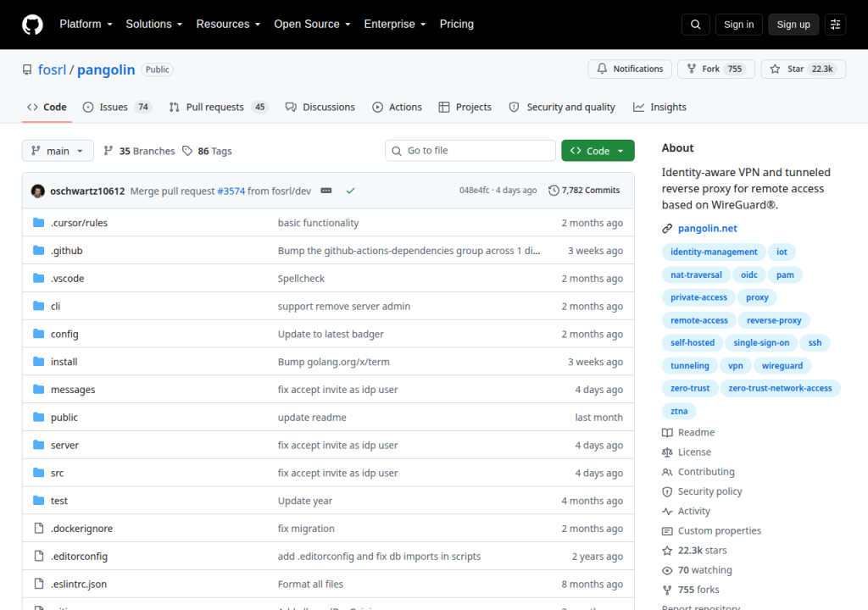Expand the green Code dropdown button
868x610 pixels.
pyautogui.click(x=598, y=151)
